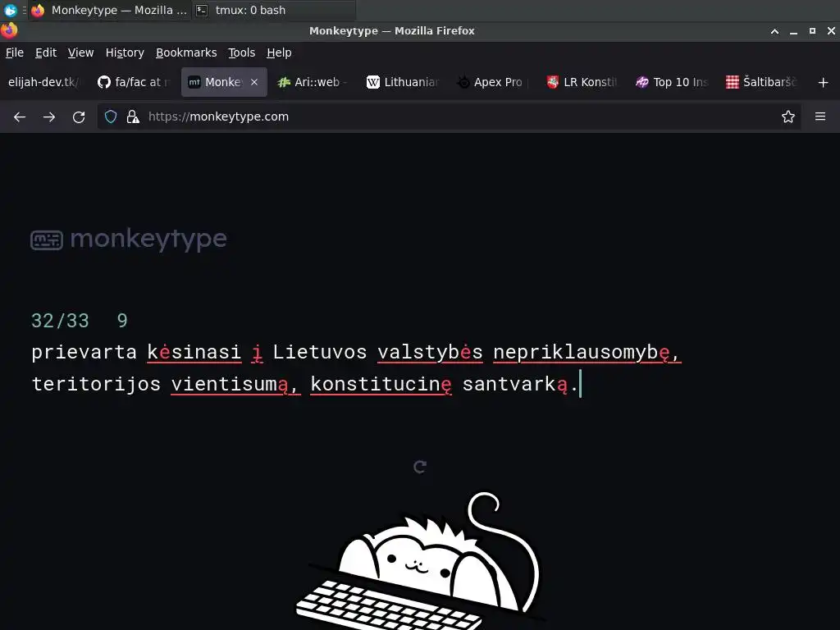Image resolution: width=840 pixels, height=630 pixels.
Task: Click the word konstitucinę
Action: click(381, 384)
